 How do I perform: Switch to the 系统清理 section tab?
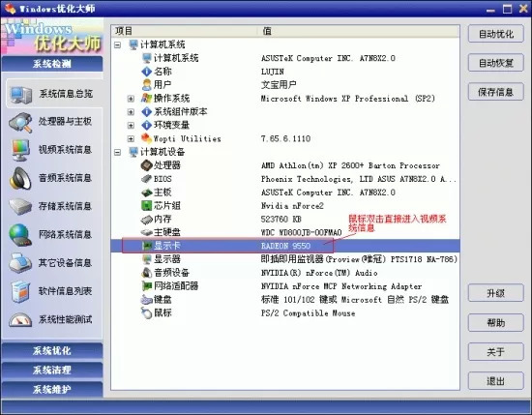click(x=52, y=370)
